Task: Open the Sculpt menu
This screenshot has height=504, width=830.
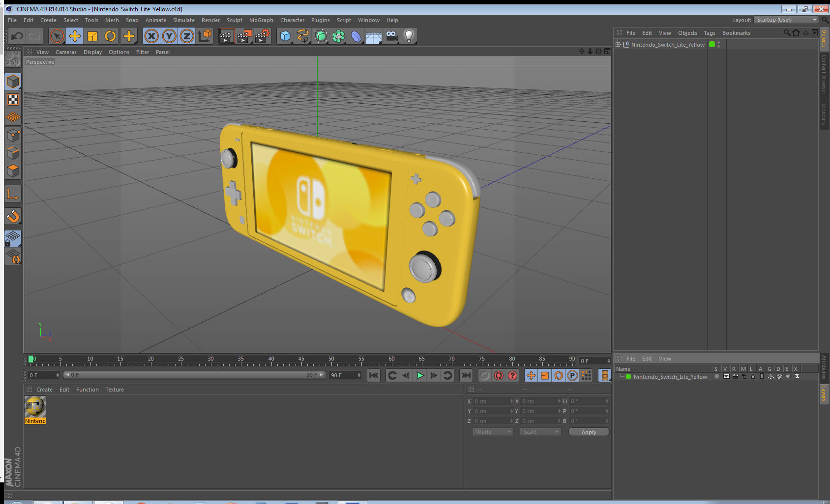Action: tap(235, 20)
